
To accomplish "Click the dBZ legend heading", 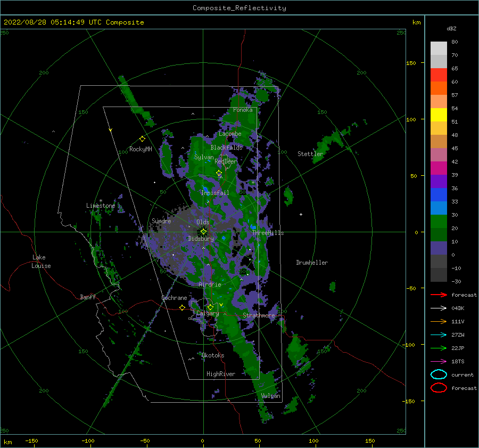I will coord(451,28).
